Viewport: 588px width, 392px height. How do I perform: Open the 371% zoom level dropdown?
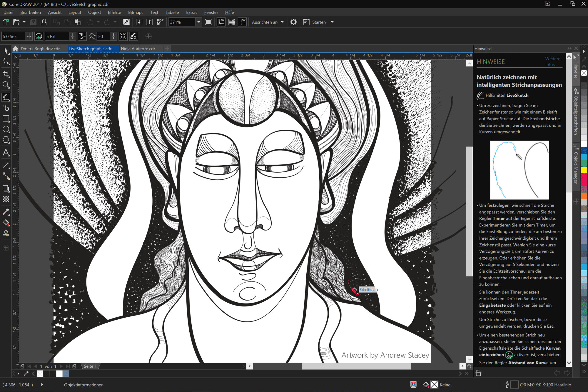click(199, 22)
